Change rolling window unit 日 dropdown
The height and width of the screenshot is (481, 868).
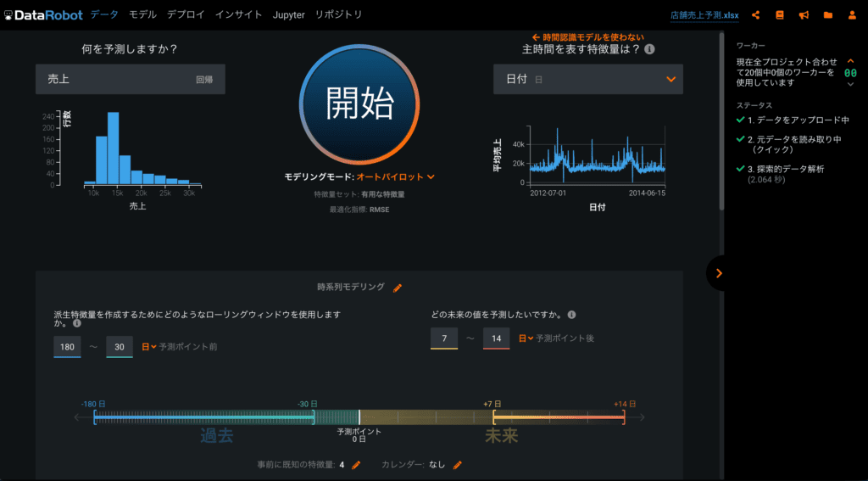[149, 347]
